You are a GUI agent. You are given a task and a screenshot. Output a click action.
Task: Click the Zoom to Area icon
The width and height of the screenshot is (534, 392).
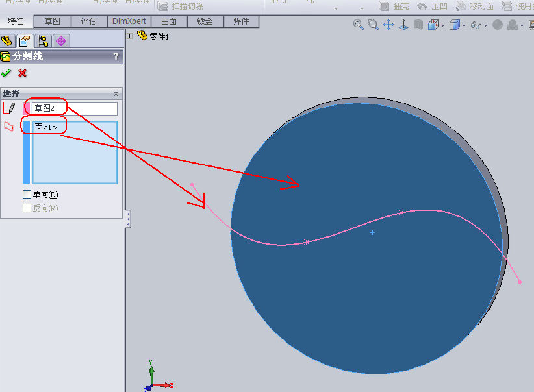click(374, 25)
